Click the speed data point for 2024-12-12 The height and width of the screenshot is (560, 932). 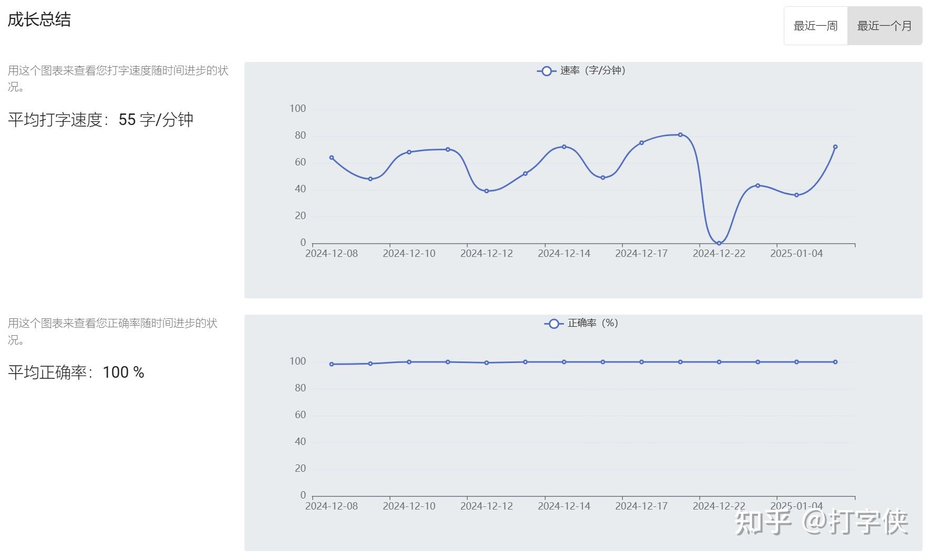pyautogui.click(x=487, y=191)
